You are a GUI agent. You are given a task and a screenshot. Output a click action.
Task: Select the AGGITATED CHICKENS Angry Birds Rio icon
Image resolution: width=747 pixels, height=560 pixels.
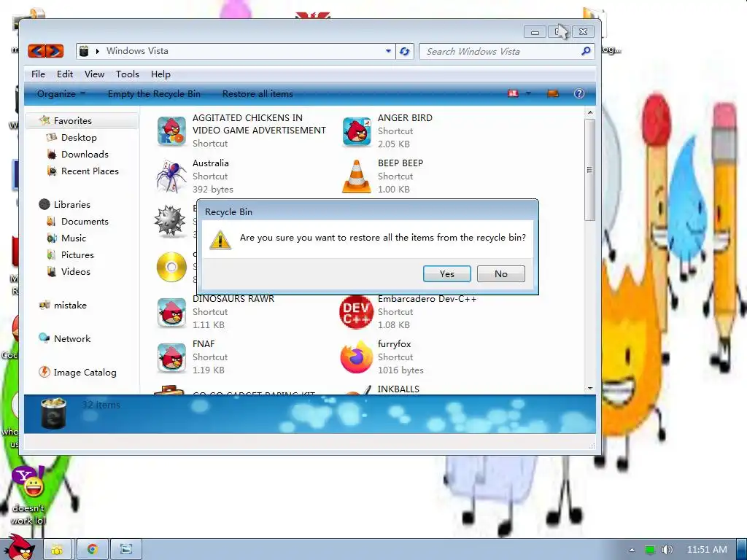coord(171,131)
